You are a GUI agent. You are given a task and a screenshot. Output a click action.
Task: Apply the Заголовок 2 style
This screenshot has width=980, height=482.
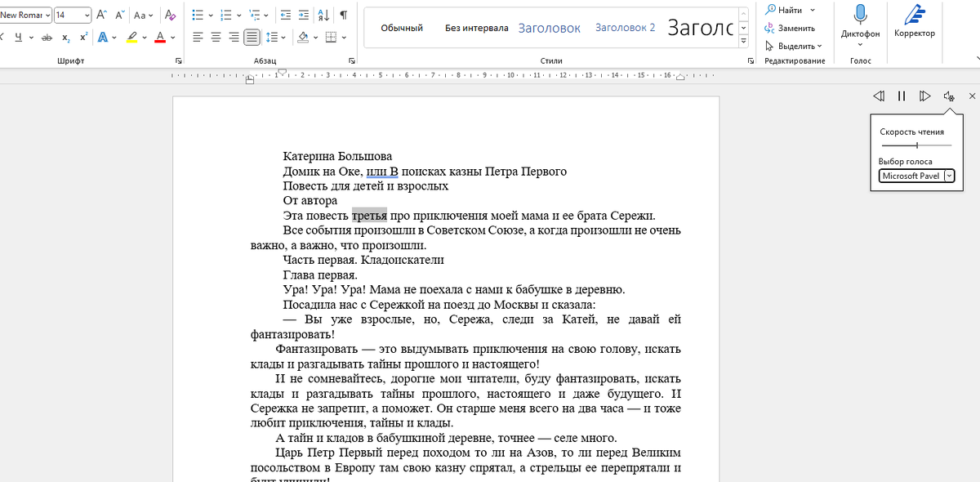625,28
